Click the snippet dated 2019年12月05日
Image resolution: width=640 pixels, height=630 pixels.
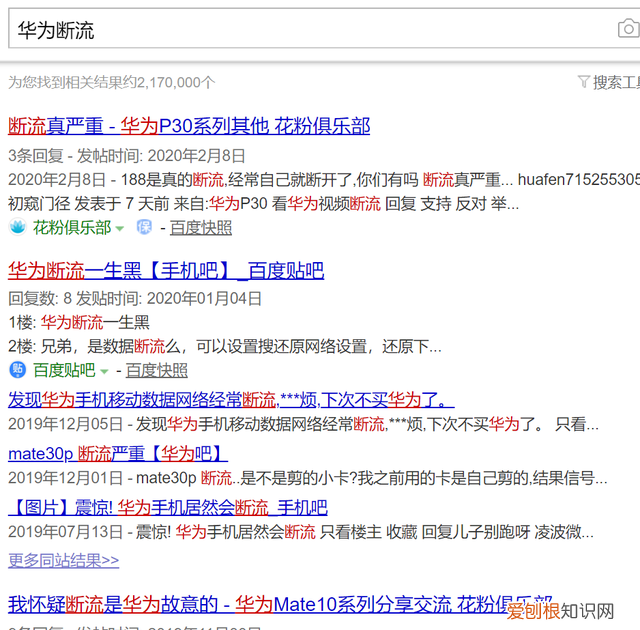coord(303,424)
